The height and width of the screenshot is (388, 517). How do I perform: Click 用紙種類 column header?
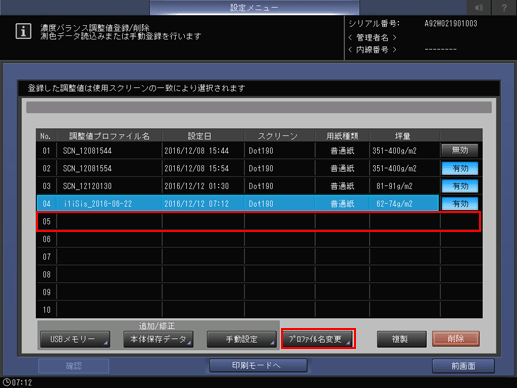[x=342, y=136]
